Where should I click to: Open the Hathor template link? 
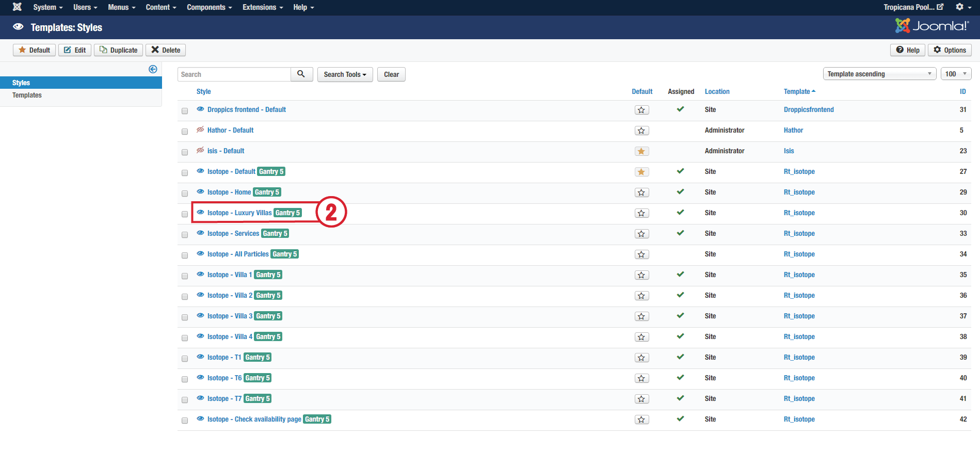tap(793, 130)
